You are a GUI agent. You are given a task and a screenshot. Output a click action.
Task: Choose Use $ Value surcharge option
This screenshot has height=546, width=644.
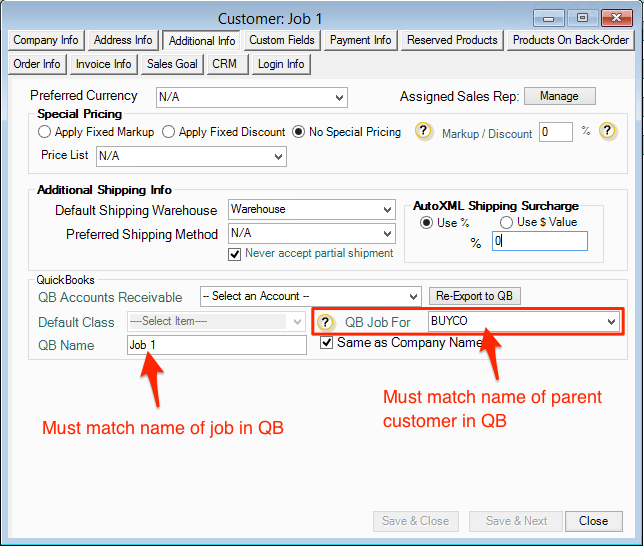click(506, 222)
